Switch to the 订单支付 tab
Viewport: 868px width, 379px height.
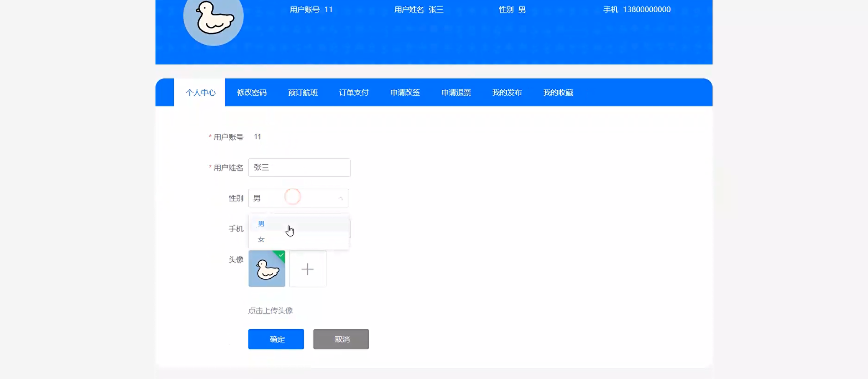click(x=353, y=92)
